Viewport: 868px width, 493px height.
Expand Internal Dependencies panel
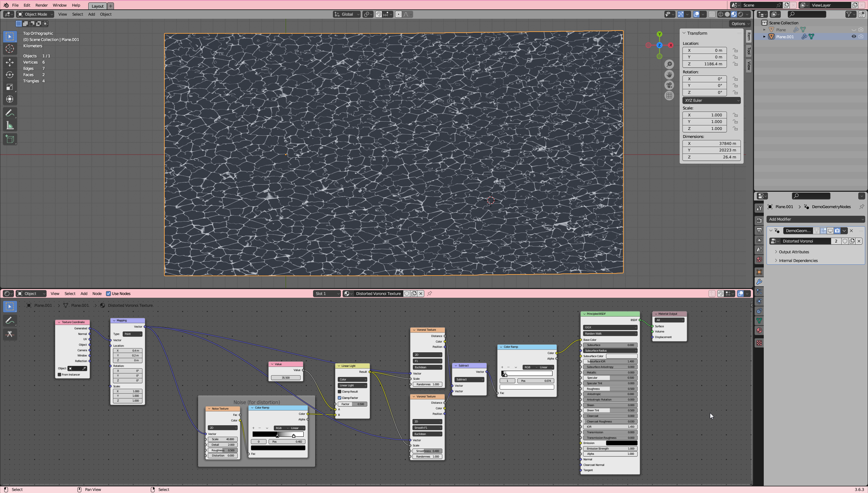click(x=798, y=261)
